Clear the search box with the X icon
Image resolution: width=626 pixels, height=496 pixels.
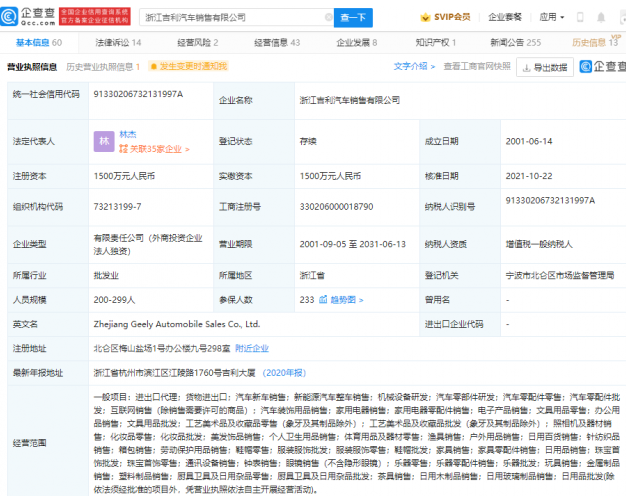(327, 18)
